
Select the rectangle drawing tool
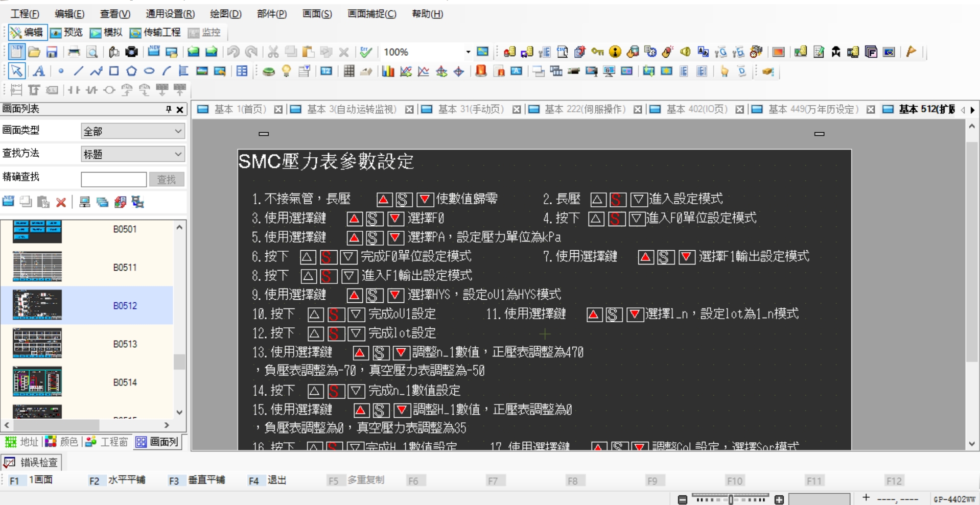pyautogui.click(x=114, y=71)
